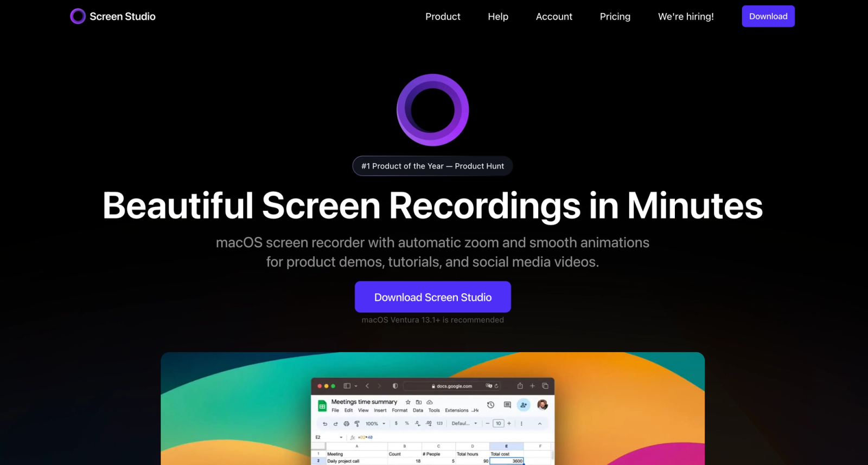Click the three-dot more toolbar options
Viewport: 868px width, 465px height.
pos(521,424)
